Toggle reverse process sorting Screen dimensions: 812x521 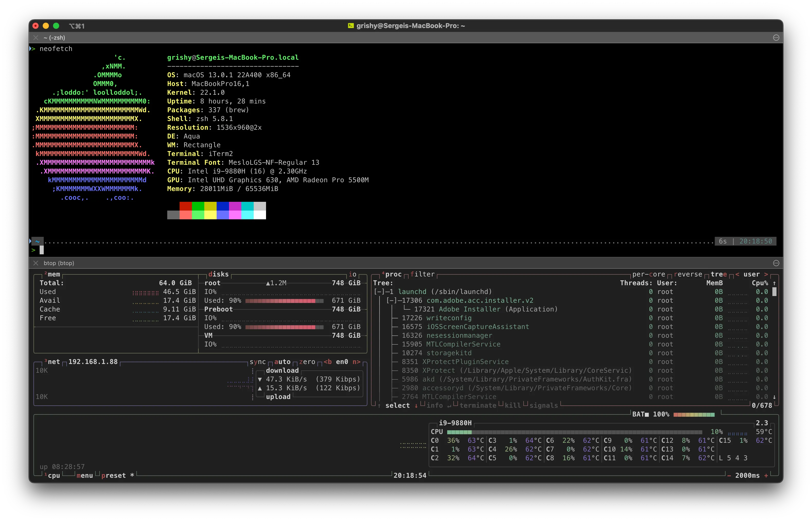point(688,274)
